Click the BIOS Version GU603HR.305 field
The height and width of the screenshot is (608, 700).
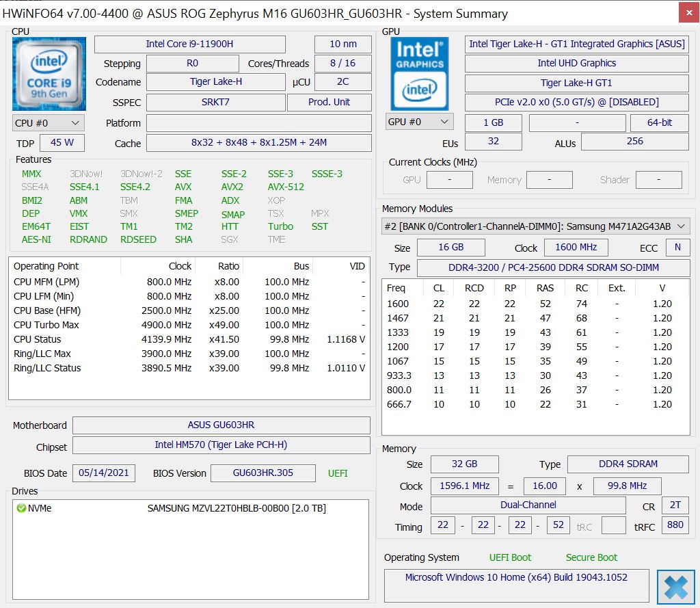pos(263,473)
